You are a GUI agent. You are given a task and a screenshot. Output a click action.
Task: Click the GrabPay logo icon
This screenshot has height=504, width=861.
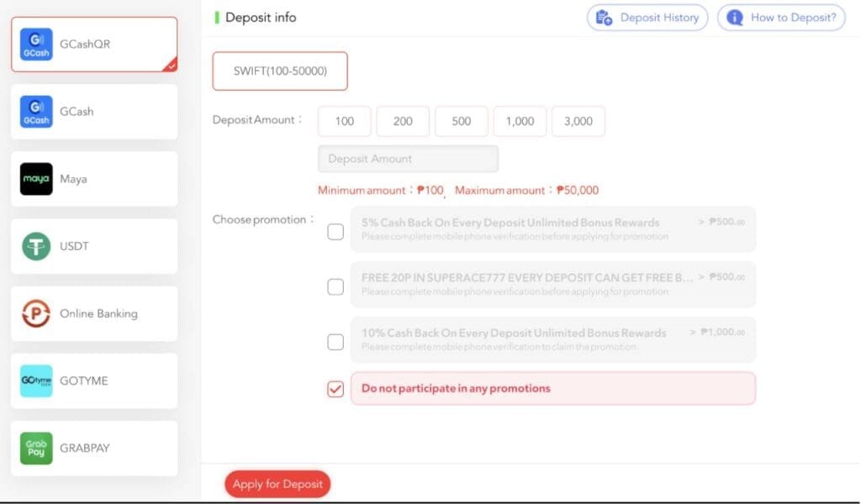point(36,448)
